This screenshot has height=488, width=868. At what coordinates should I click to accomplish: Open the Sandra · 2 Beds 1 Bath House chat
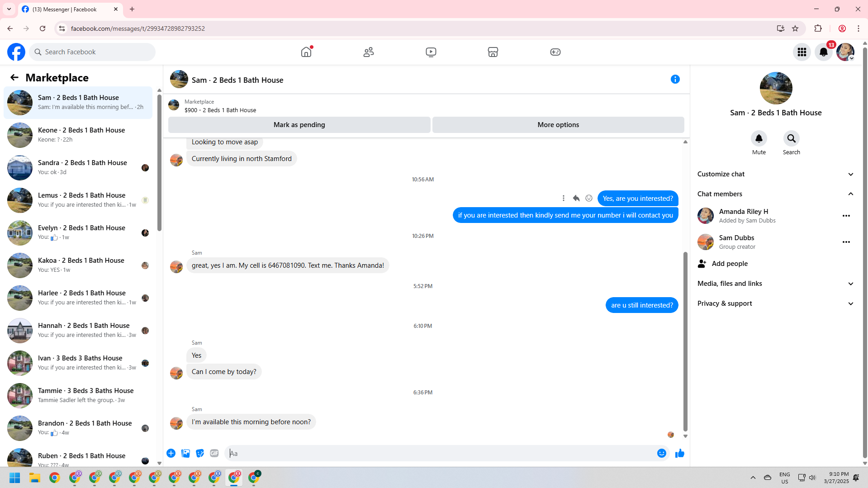[78, 168]
